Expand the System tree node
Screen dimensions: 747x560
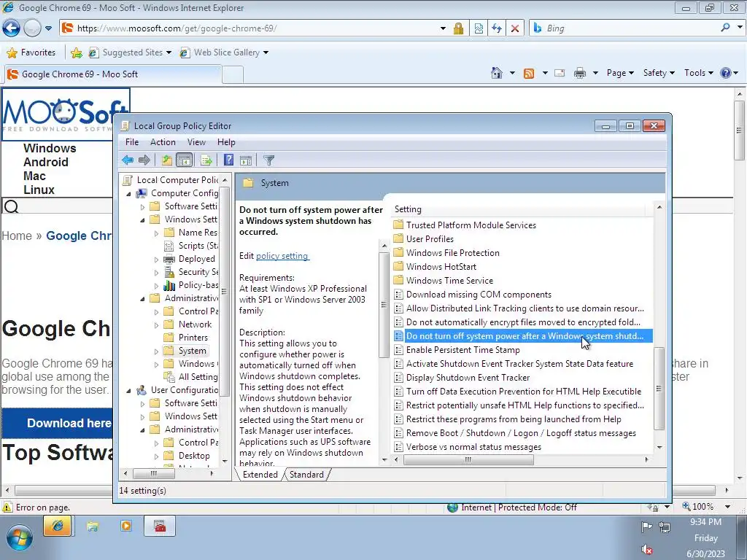click(x=156, y=351)
